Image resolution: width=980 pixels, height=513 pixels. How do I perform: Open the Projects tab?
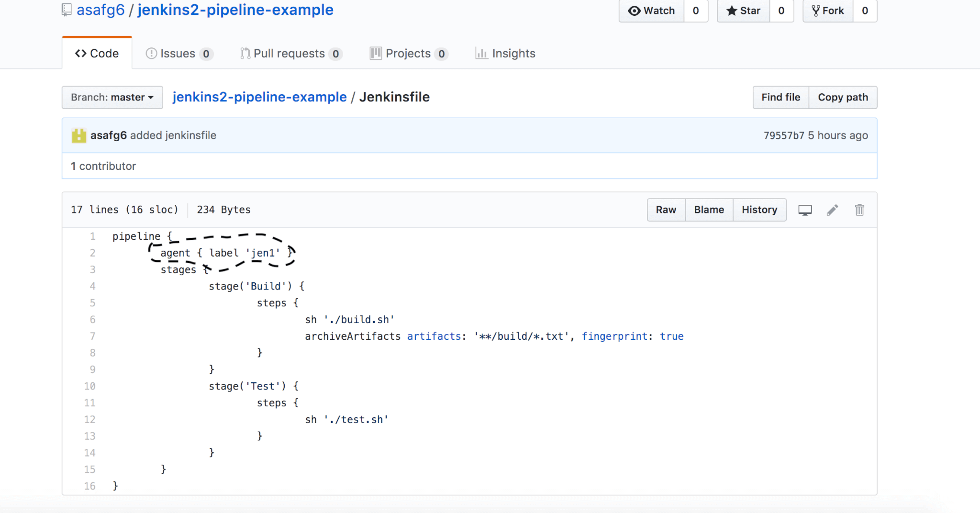pos(409,54)
